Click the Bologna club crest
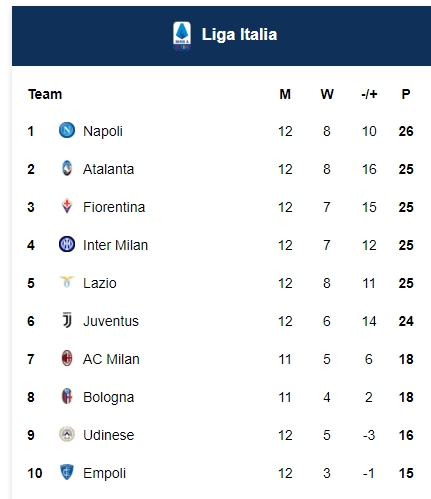 coord(67,396)
